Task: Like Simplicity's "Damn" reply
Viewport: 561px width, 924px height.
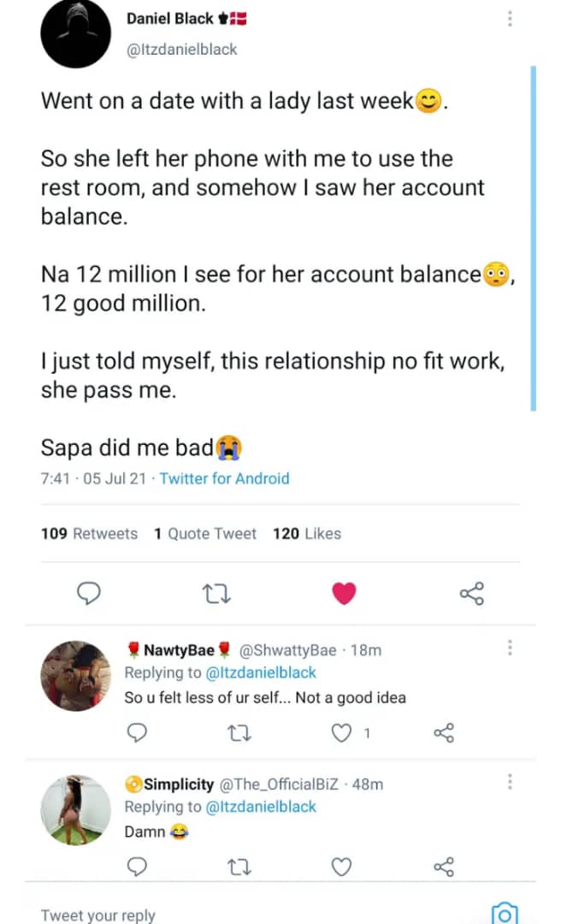Action: pyautogui.click(x=342, y=867)
